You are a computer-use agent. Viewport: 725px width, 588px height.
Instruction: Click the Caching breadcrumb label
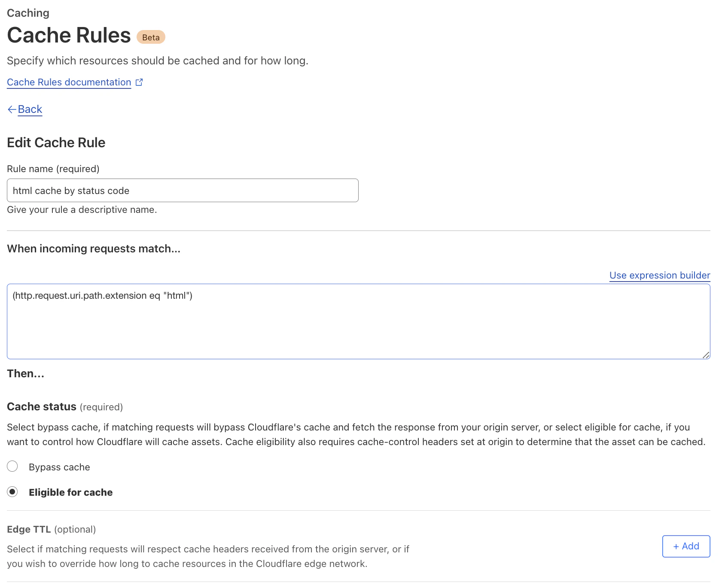28,13
